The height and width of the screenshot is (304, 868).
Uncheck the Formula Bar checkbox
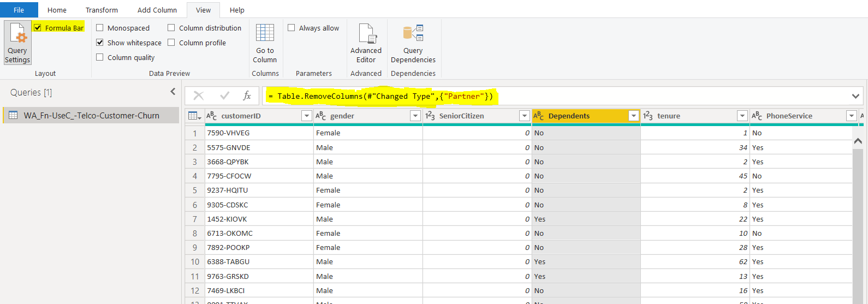point(38,28)
